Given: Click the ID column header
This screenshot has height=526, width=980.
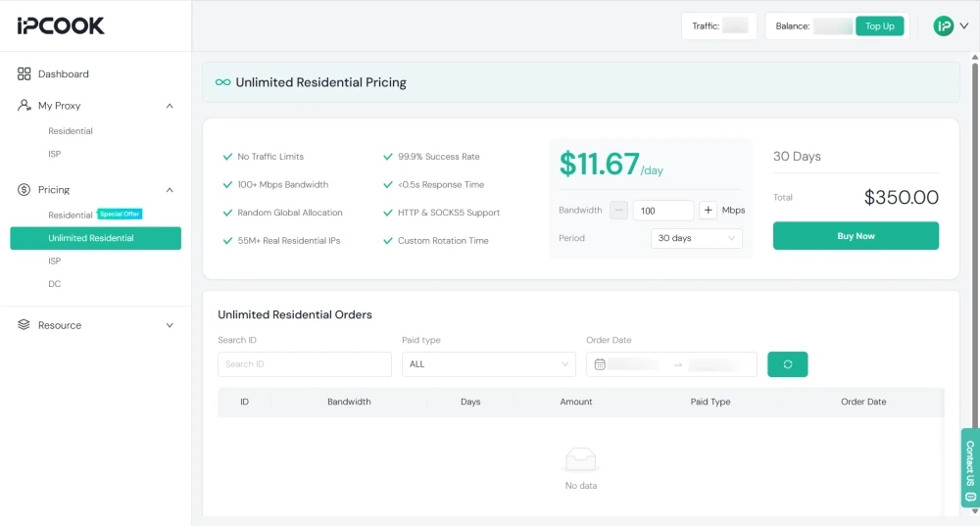Looking at the screenshot, I should pyautogui.click(x=244, y=402).
